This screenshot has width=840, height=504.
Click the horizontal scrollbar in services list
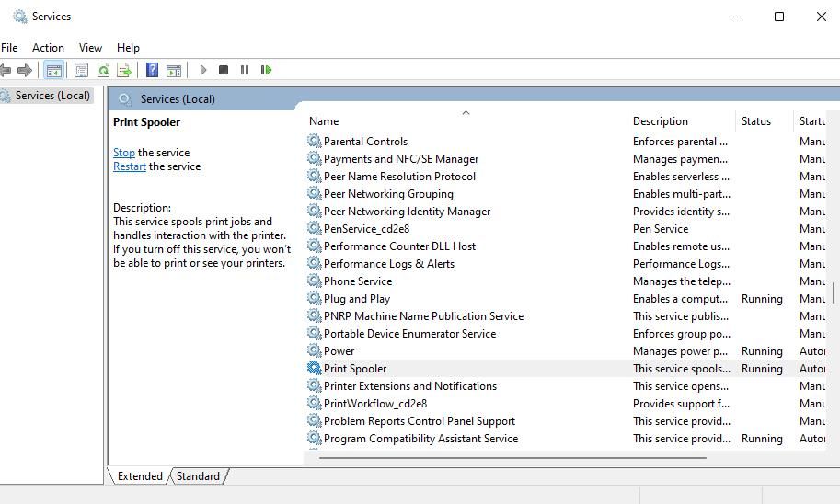[x=512, y=457]
